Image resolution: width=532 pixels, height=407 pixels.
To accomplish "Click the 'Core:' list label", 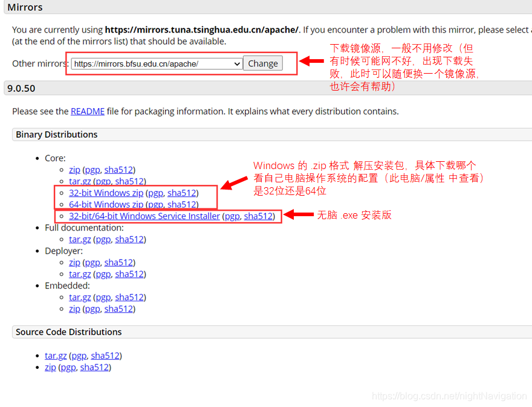I will tap(55, 158).
